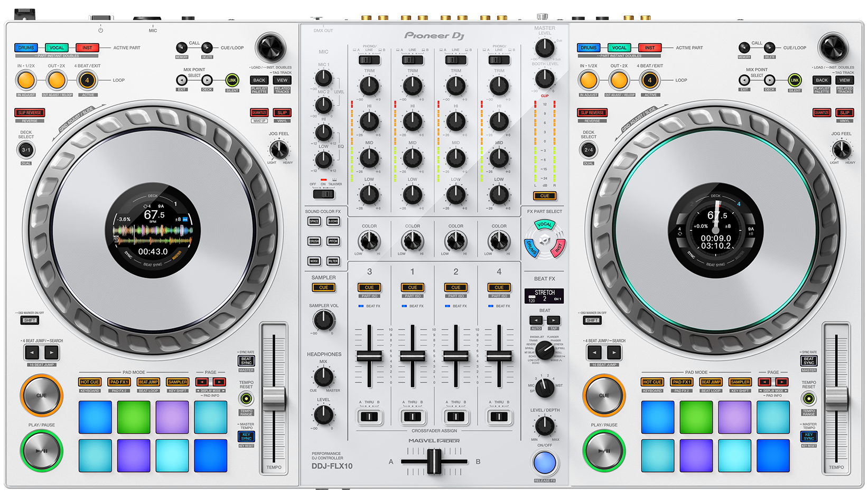The height and width of the screenshot is (492, 868).
Task: Select VOCAL in FX Part Select ring
Action: [544, 225]
